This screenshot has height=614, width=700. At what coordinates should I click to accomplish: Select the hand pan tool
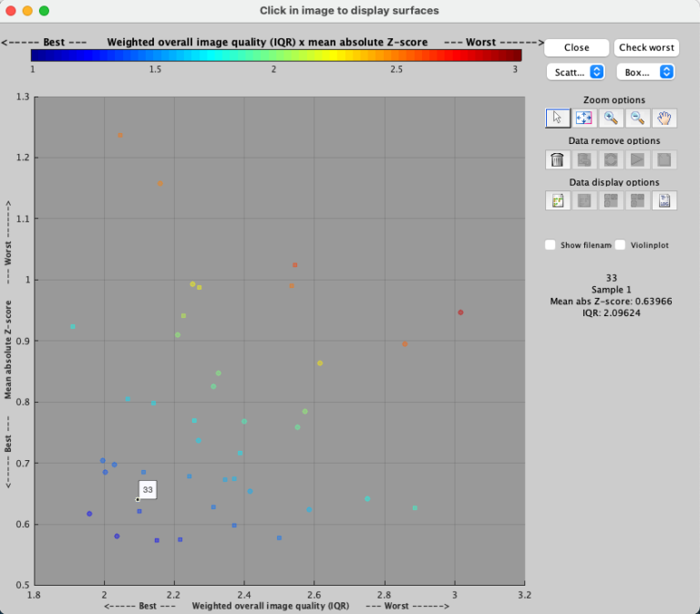[x=664, y=118]
